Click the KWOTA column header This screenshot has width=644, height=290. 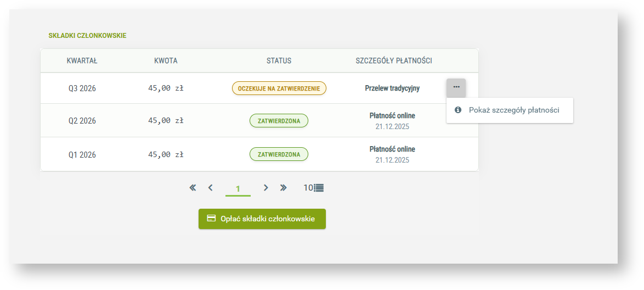click(166, 61)
